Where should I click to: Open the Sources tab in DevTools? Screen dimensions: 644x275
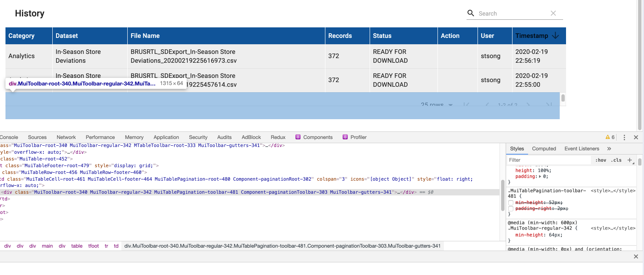(x=37, y=137)
